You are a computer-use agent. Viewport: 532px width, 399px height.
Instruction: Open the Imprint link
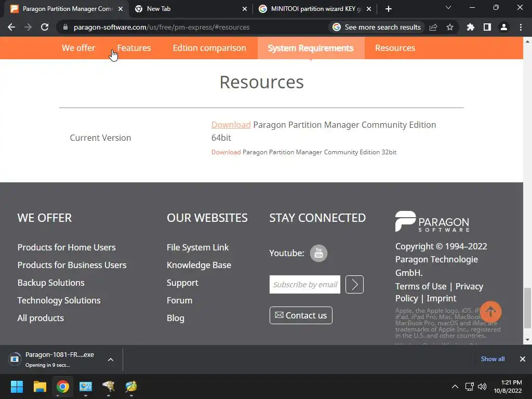[x=442, y=298]
